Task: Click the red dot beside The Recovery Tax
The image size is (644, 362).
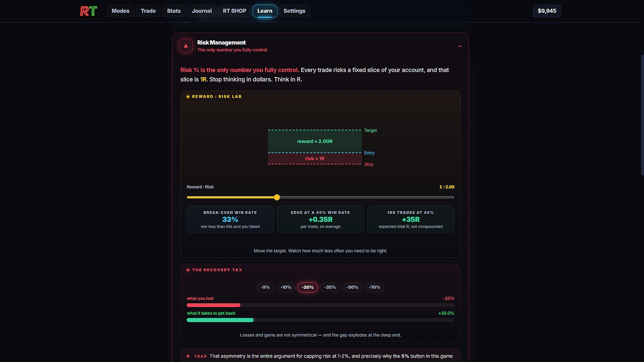Action: (x=188, y=270)
